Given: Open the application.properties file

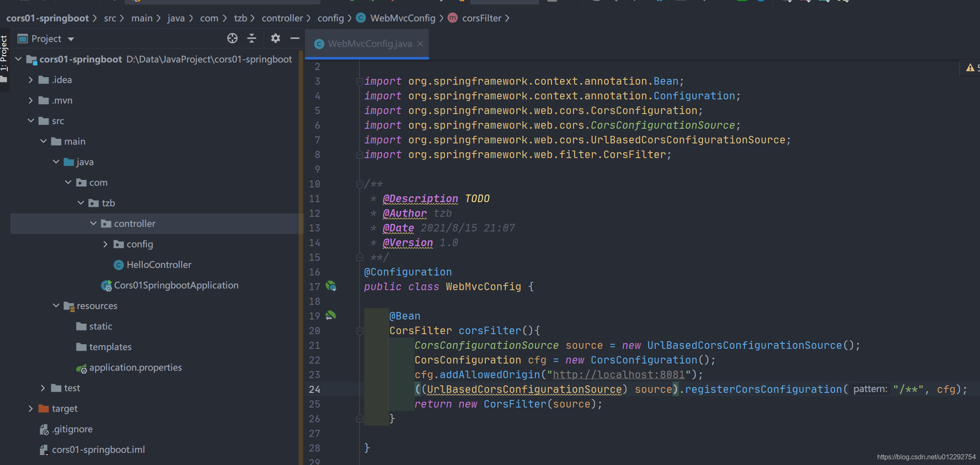Looking at the screenshot, I should tap(135, 367).
